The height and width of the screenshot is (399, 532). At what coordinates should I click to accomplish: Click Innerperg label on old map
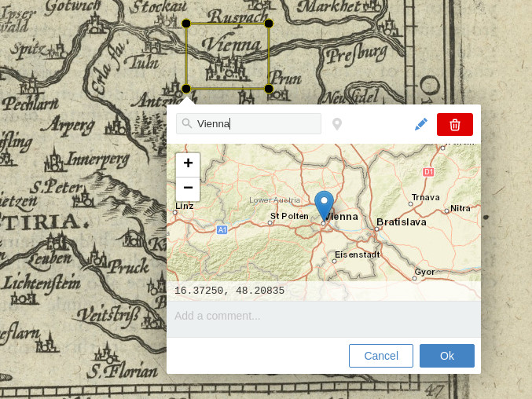point(98,159)
